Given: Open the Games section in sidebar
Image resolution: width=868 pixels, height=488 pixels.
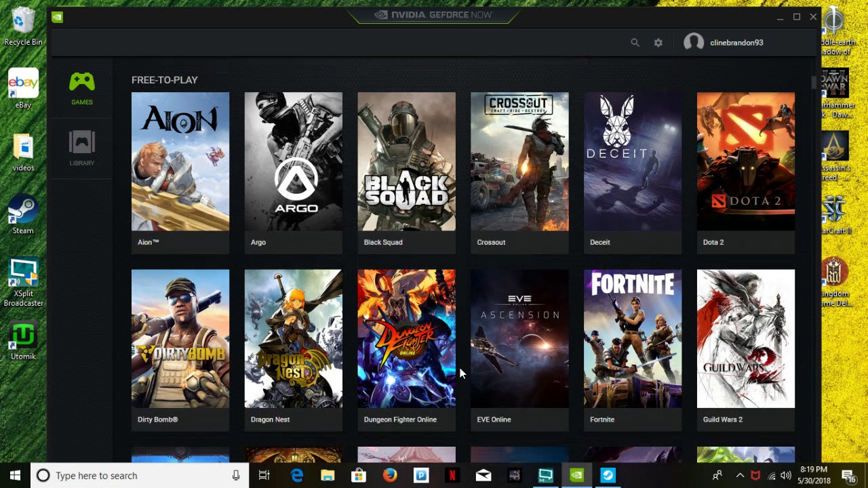Looking at the screenshot, I should tap(82, 89).
